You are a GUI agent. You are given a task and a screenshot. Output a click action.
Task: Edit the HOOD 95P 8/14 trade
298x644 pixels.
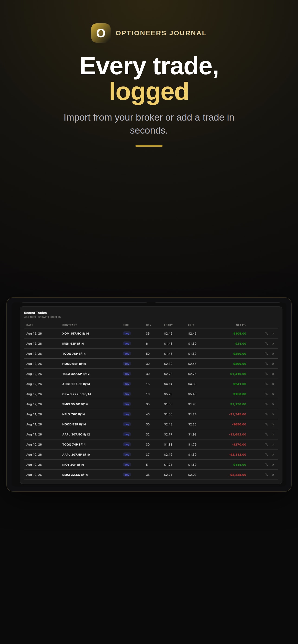pyautogui.click(x=266, y=364)
